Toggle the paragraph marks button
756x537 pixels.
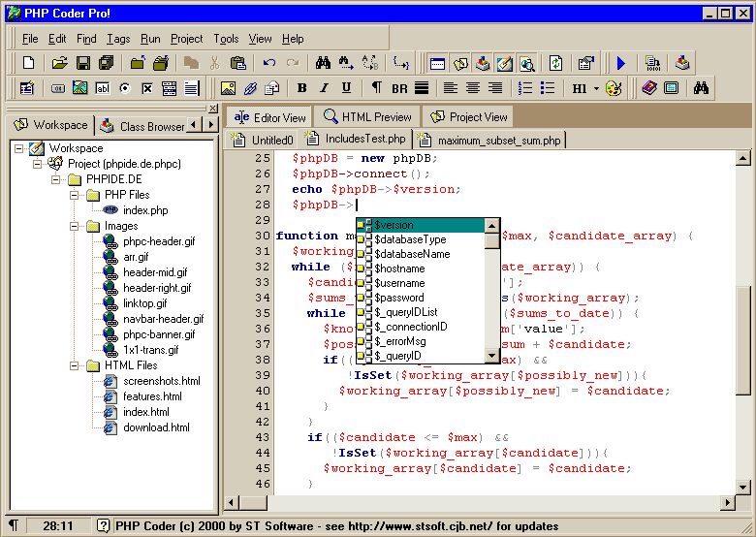377,88
